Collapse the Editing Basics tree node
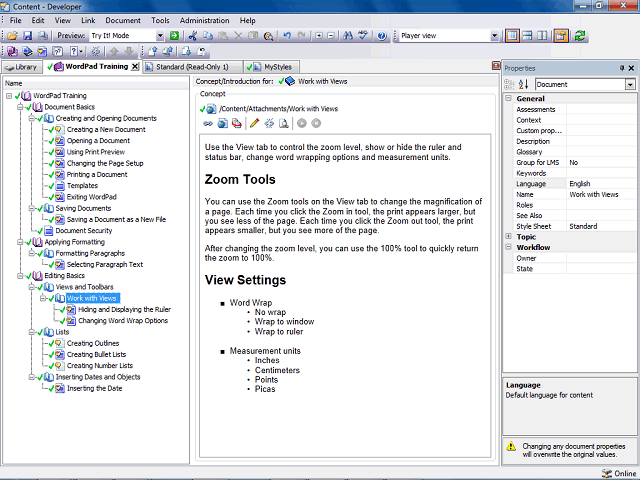 (x=20, y=276)
